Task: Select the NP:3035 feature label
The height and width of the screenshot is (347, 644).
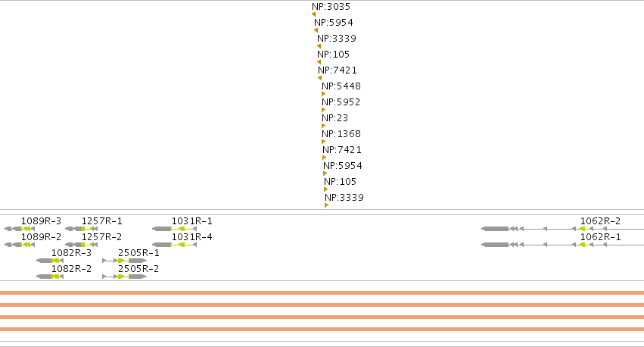Action: pyautogui.click(x=331, y=7)
